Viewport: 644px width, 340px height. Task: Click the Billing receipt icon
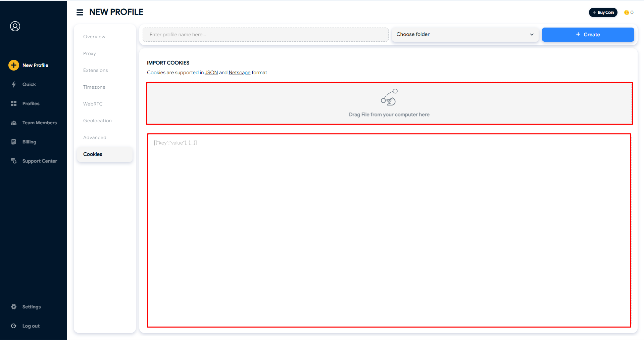pyautogui.click(x=14, y=142)
